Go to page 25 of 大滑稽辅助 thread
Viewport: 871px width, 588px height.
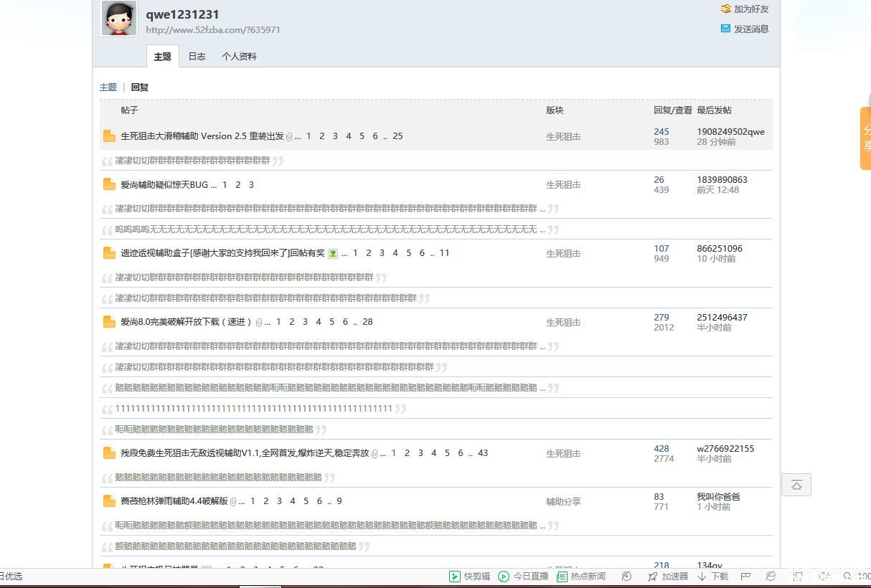click(x=398, y=136)
